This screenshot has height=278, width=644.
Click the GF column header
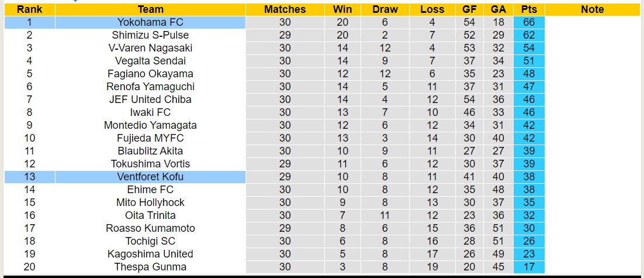point(469,9)
